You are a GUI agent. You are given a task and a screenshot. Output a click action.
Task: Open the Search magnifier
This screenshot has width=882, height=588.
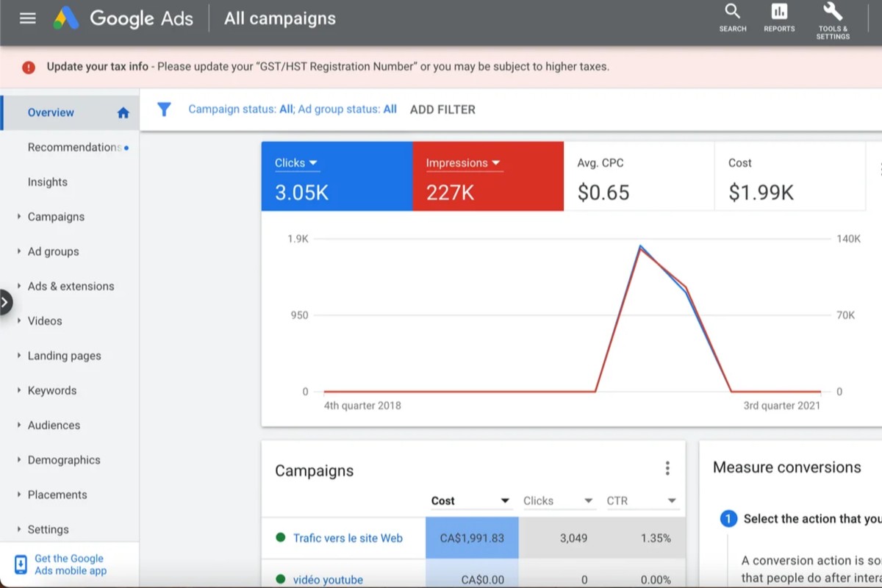[x=731, y=16]
